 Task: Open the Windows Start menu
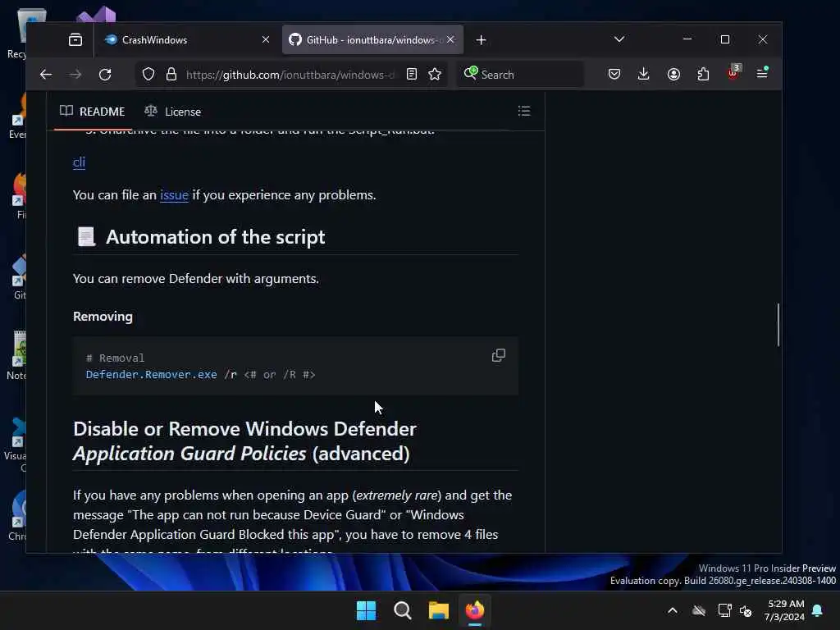[367, 610]
